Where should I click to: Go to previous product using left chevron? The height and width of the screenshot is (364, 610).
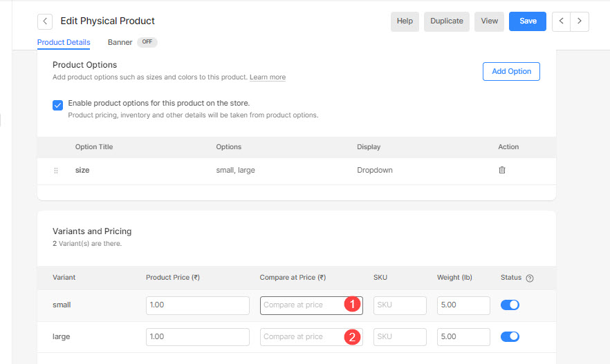[x=561, y=21]
